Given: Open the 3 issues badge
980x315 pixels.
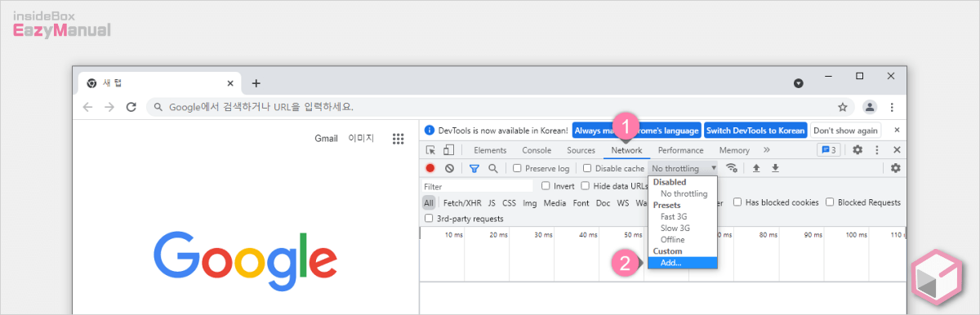Looking at the screenshot, I should click(829, 150).
